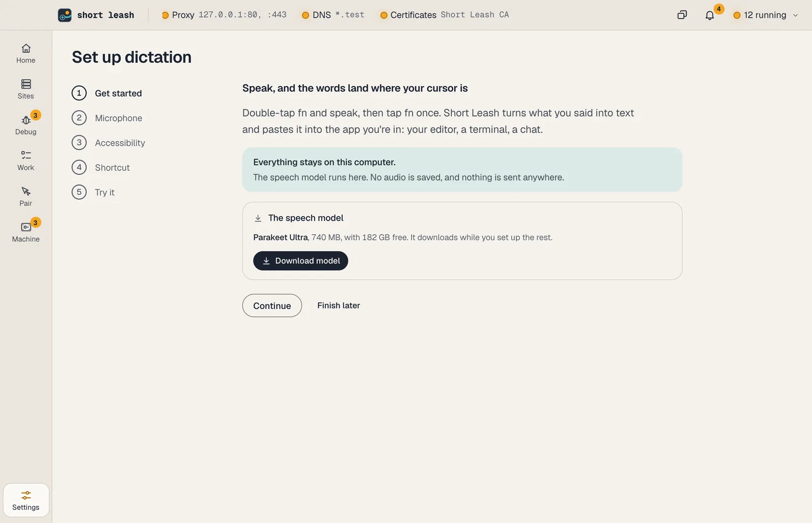
Task: Click the 127.0.0.1:80, :443 proxy address
Action: click(x=243, y=15)
